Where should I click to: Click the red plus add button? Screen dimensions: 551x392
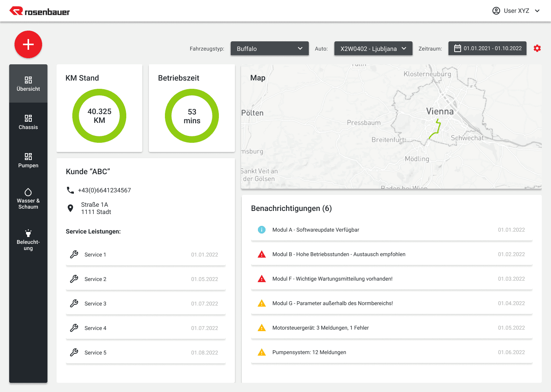pos(28,44)
